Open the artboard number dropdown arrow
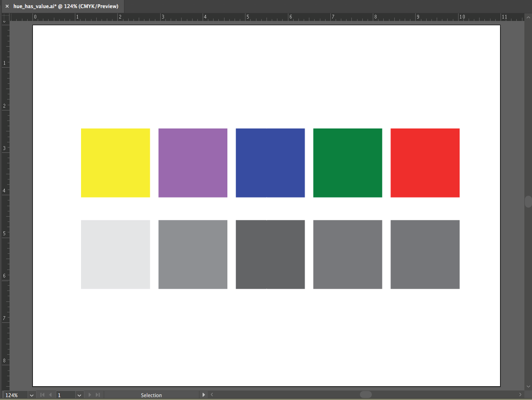The image size is (532, 400). pyautogui.click(x=79, y=395)
